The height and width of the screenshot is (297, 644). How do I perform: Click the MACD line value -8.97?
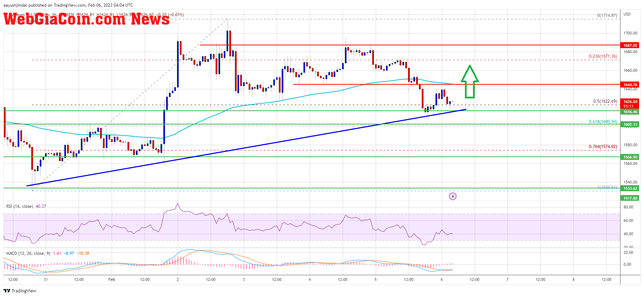pos(69,253)
